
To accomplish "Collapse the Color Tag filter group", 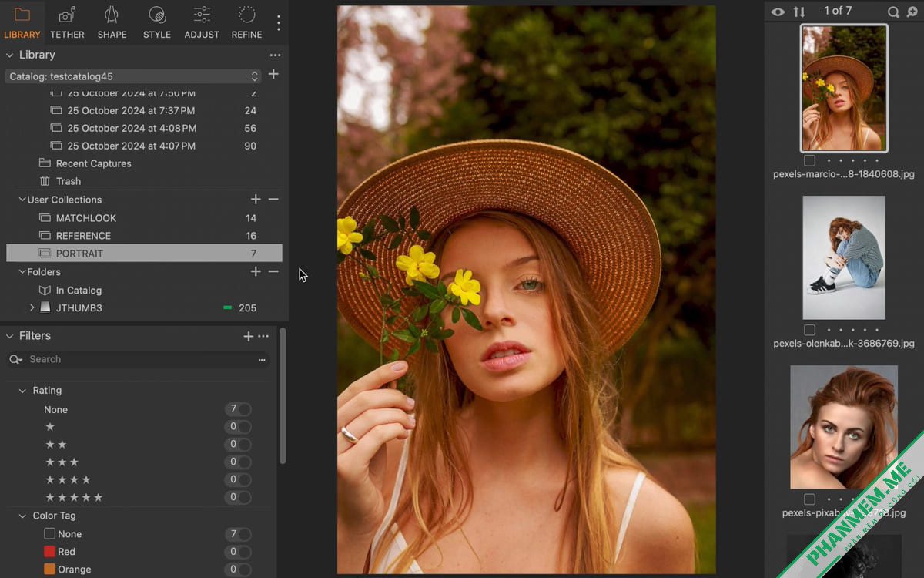I will [x=22, y=516].
